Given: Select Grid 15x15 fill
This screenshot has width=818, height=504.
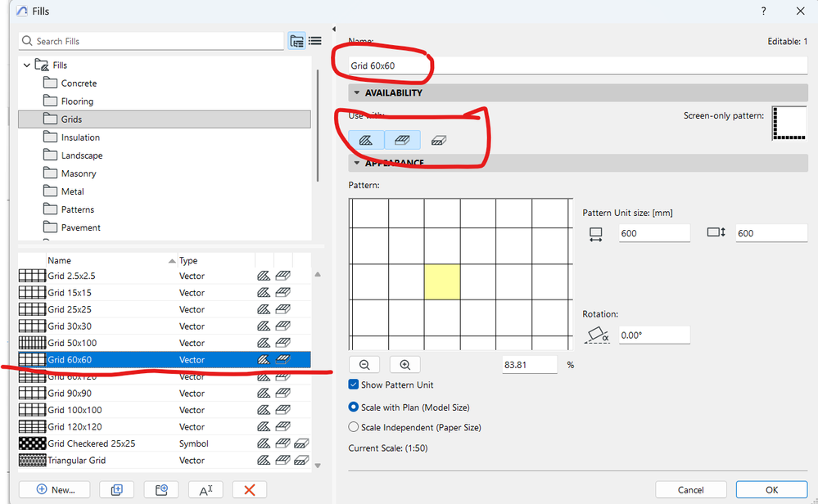Looking at the screenshot, I should 165,292.
